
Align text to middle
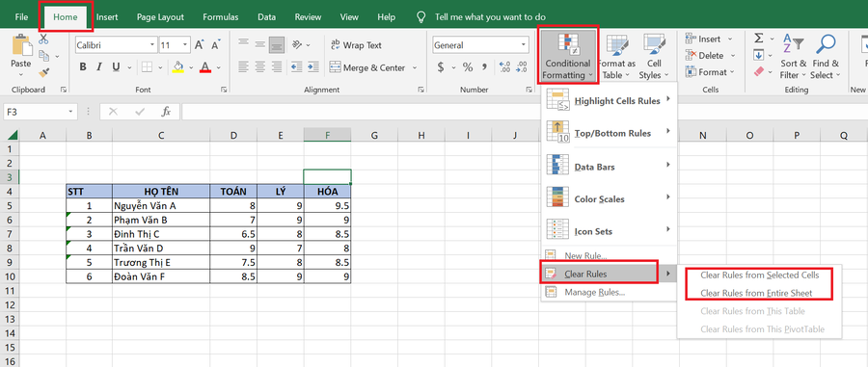click(259, 44)
